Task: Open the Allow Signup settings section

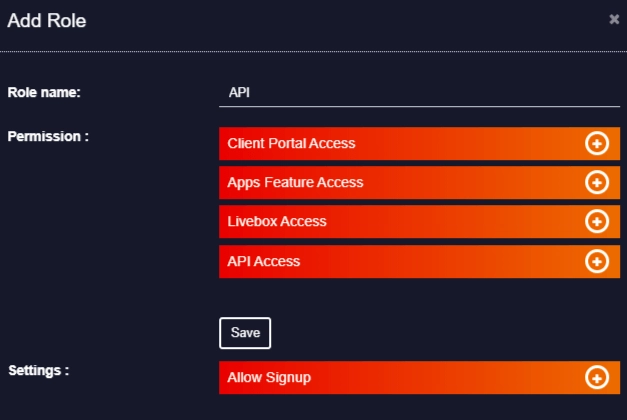Action: [419, 377]
